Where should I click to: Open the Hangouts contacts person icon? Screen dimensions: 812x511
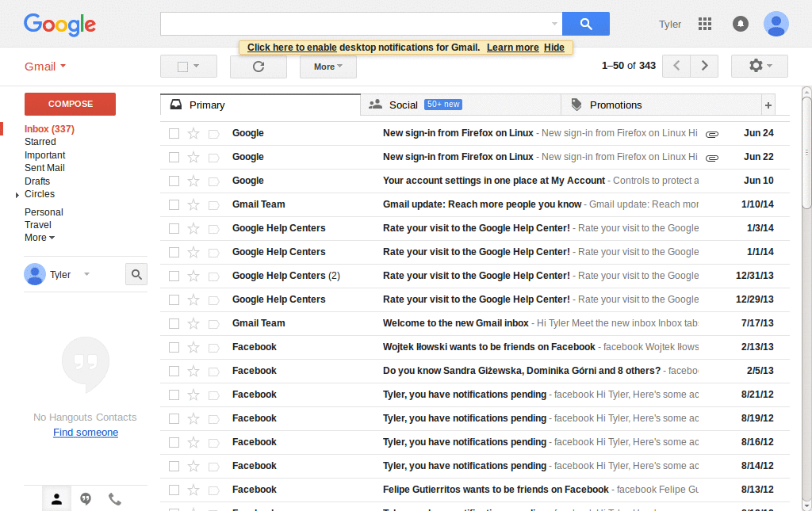(x=56, y=499)
